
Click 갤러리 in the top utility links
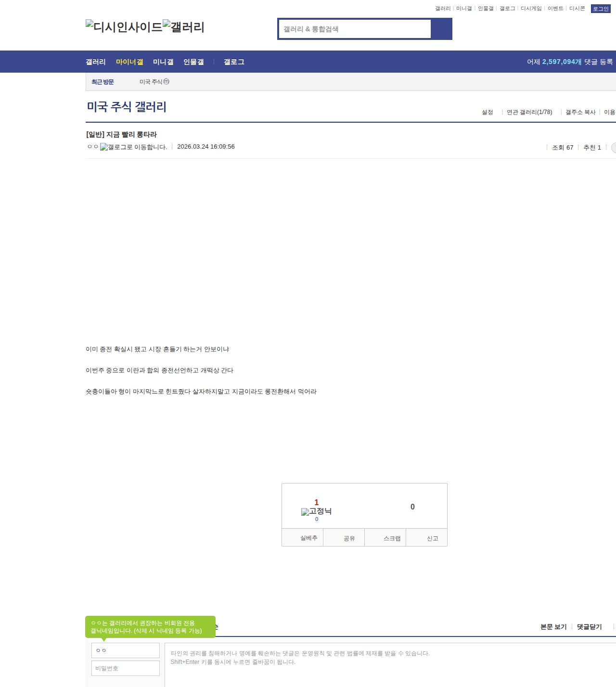point(443,9)
